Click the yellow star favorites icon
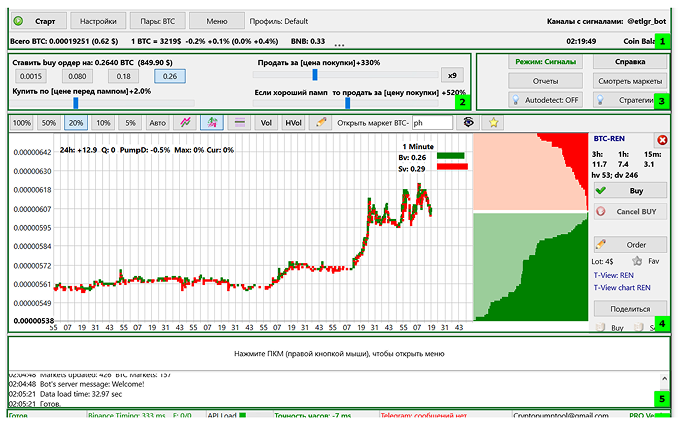The width and height of the screenshot is (680, 422). pyautogui.click(x=494, y=122)
